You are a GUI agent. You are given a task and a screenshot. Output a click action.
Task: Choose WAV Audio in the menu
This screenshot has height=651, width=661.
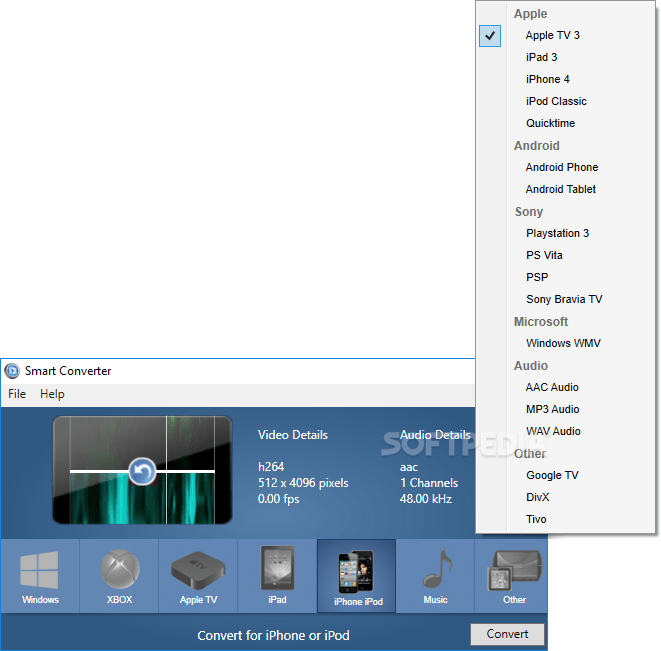tap(565, 431)
